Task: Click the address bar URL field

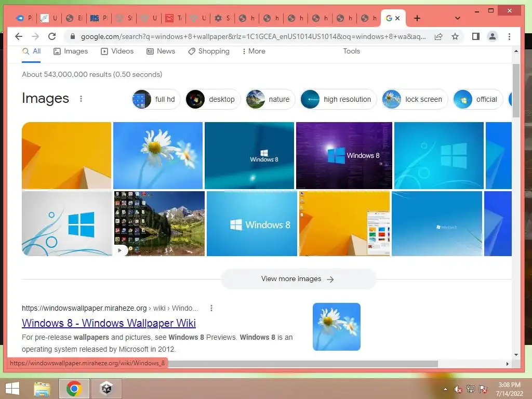Action: click(253, 36)
